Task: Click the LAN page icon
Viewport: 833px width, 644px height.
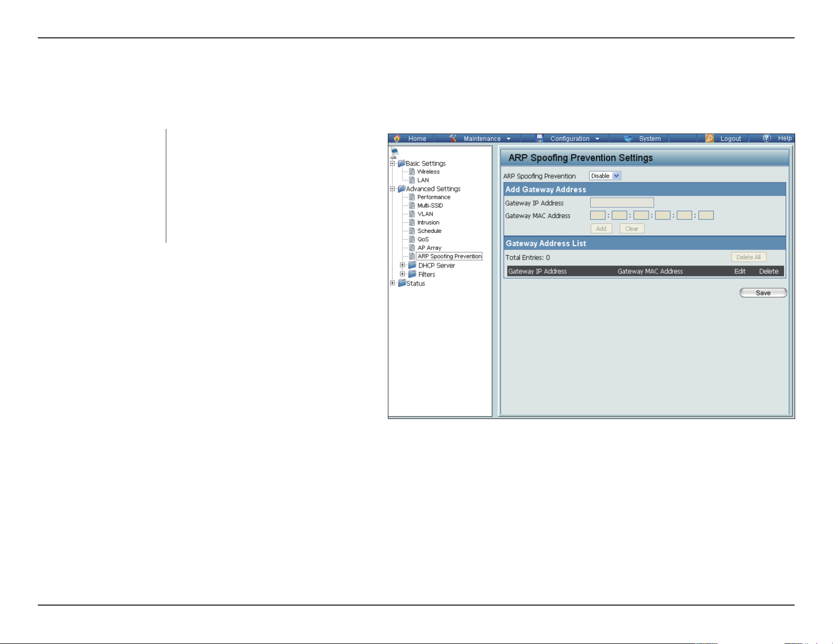Action: 412,180
